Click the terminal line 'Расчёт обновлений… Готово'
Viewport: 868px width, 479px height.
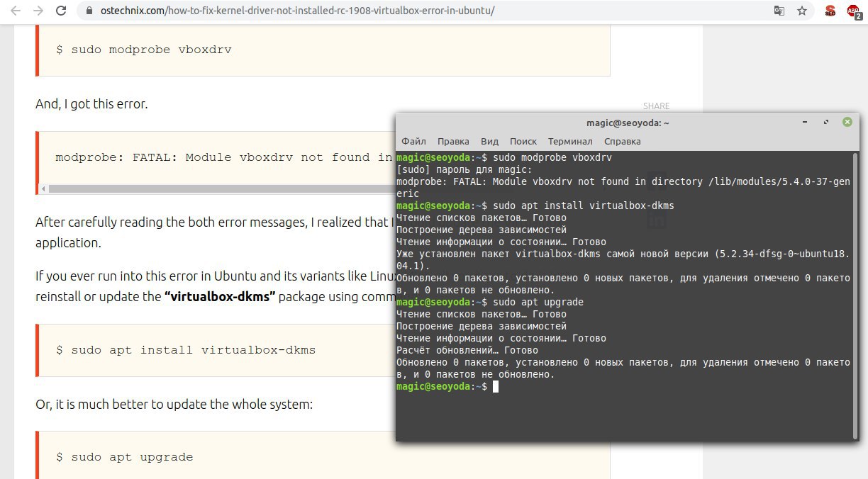pos(467,350)
